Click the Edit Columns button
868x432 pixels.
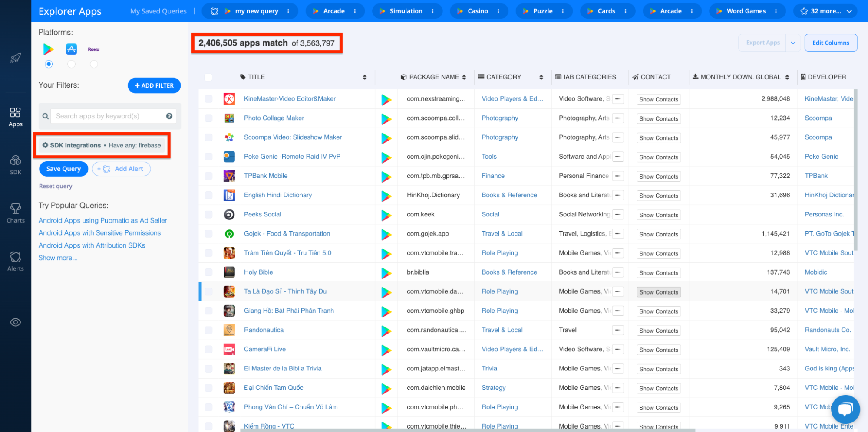click(x=831, y=43)
